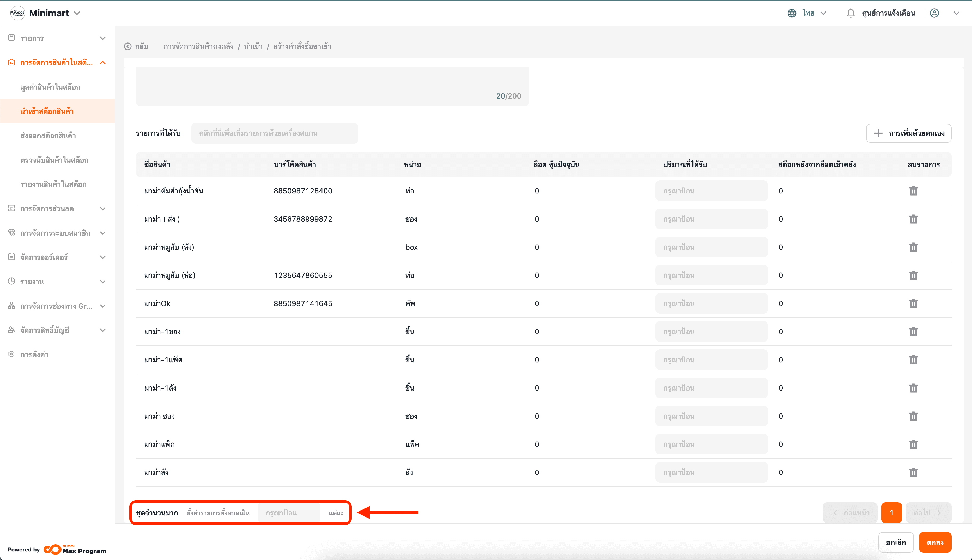Screen dimensions: 972x560
Task: Click trash icon for มาม่าOk row
Action: tap(913, 303)
